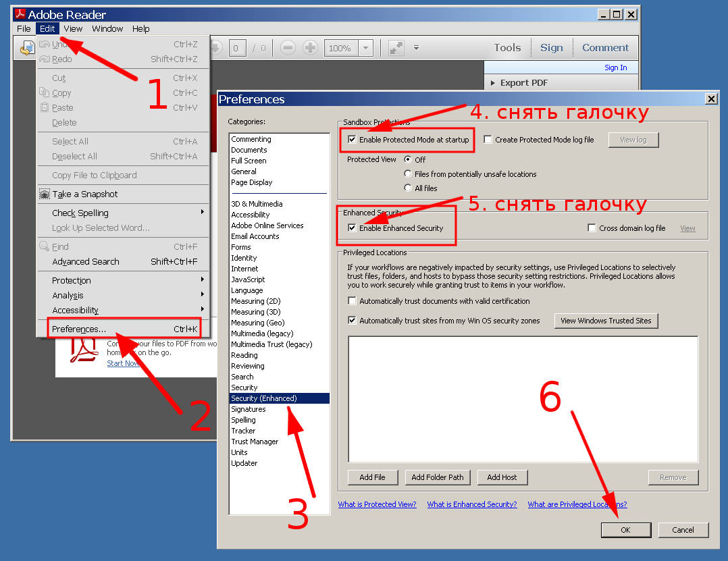Open the File menu
The image size is (728, 561).
(24, 29)
